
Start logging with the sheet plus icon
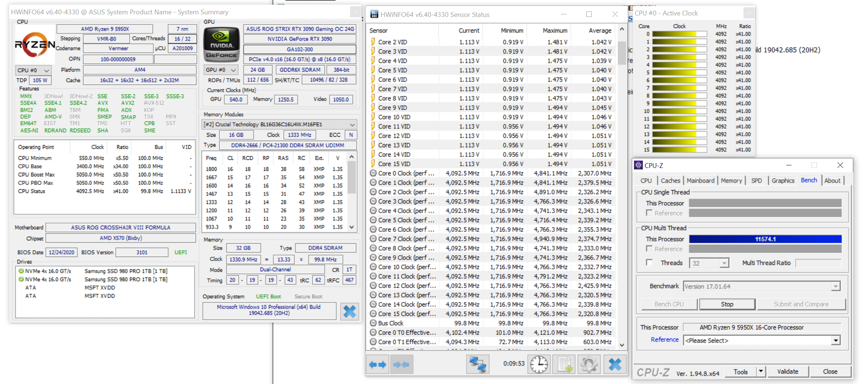(x=565, y=365)
